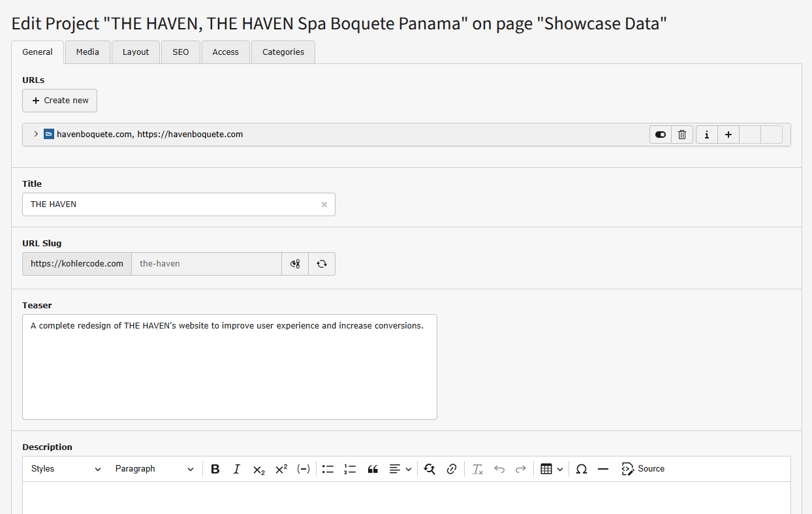Insert a special character (Omega)
This screenshot has height=514, width=812.
582,469
